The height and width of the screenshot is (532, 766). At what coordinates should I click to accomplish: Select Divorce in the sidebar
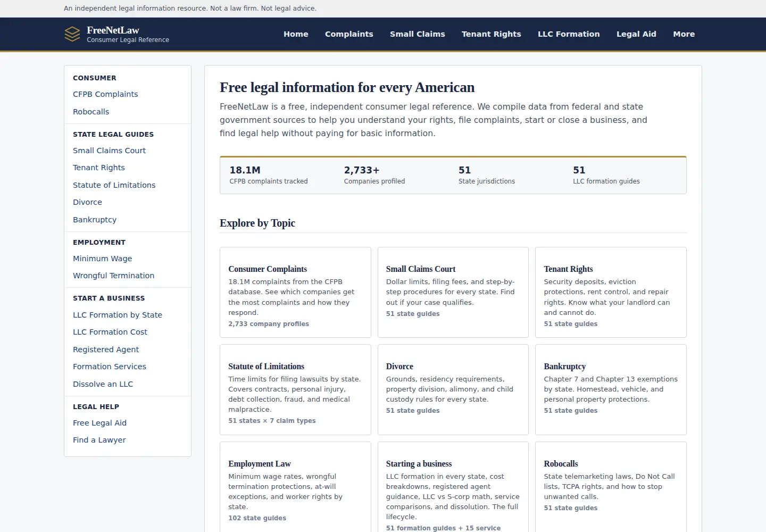coord(87,202)
